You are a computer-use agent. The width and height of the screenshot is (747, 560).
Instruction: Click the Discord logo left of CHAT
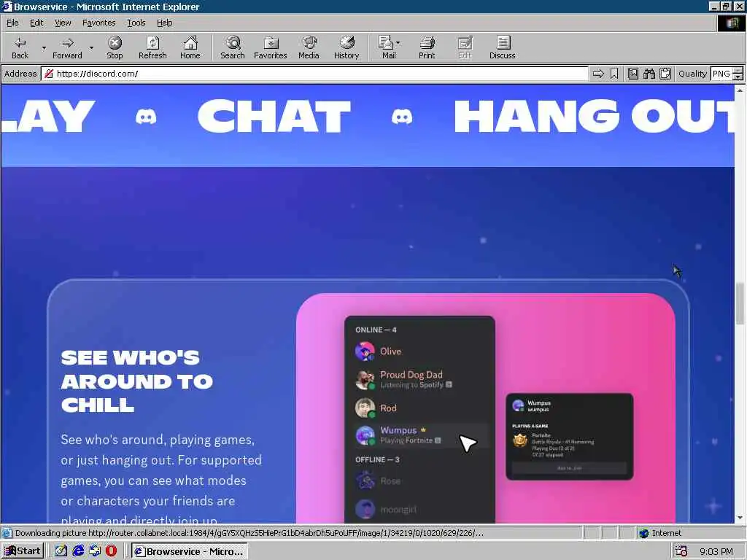pos(146,117)
